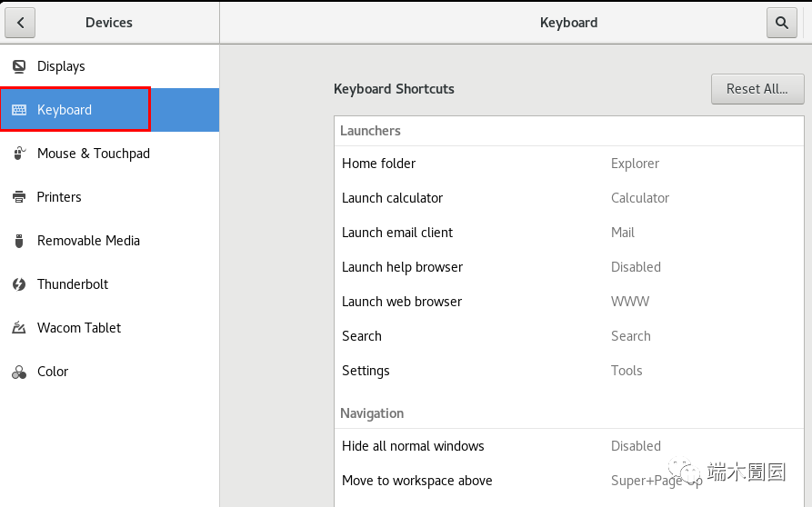This screenshot has height=507, width=812.
Task: Edit Hide all normal windows shortcut
Action: 568,446
